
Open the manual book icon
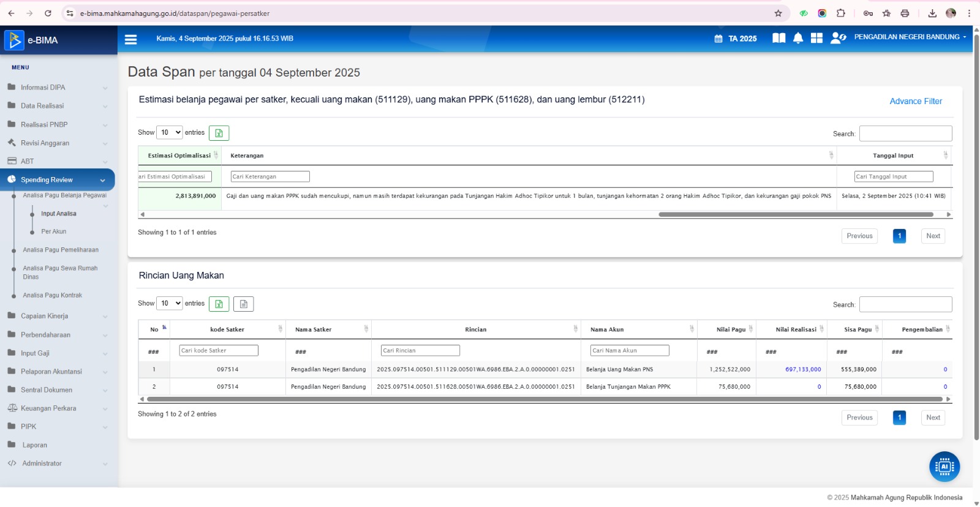point(778,38)
